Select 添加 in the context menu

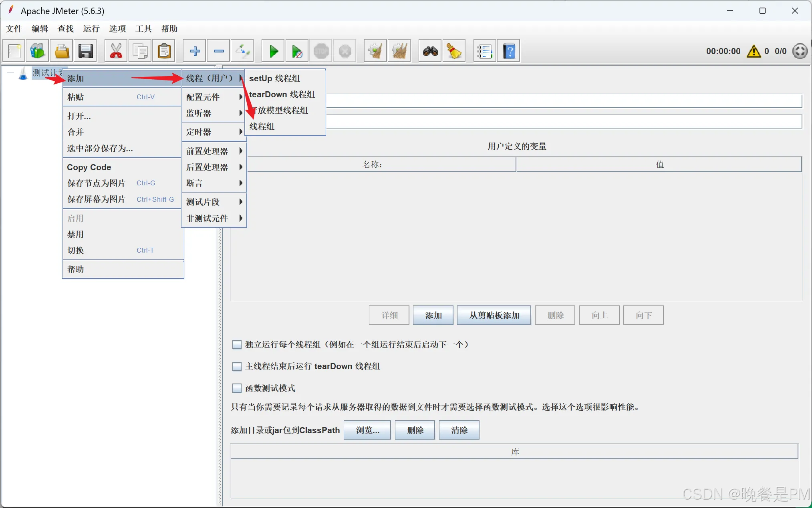tap(122, 78)
